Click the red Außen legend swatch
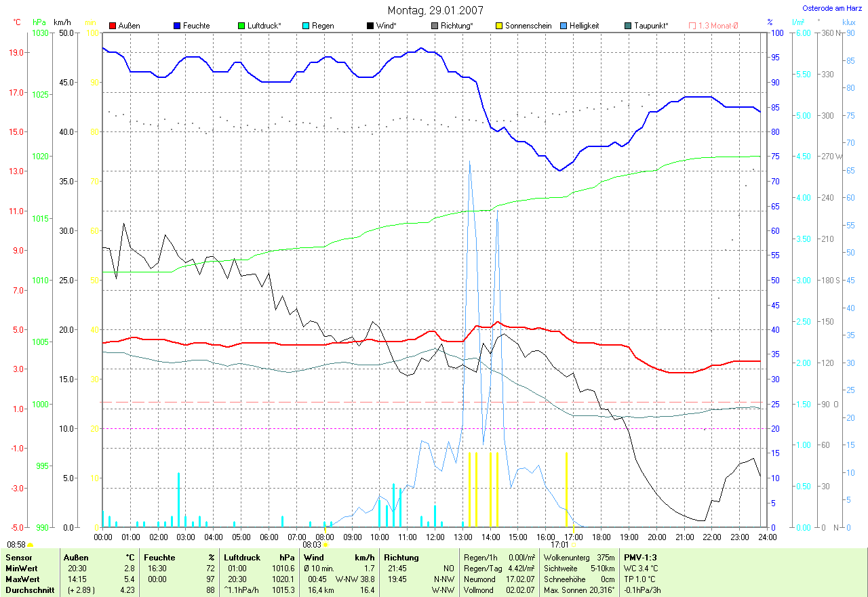 coord(113,26)
